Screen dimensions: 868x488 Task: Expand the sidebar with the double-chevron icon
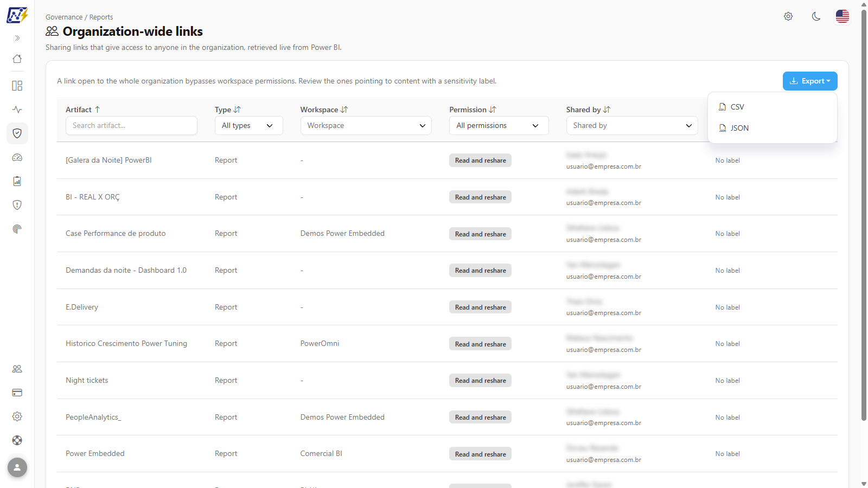tap(17, 38)
